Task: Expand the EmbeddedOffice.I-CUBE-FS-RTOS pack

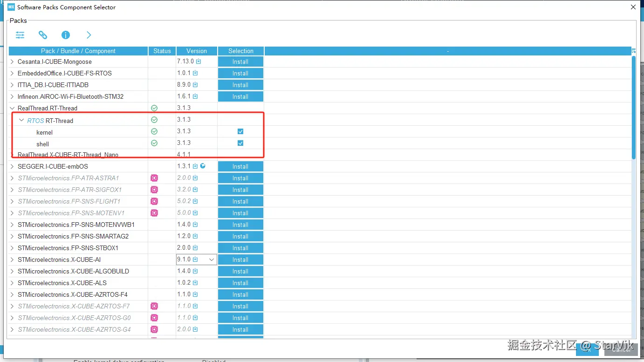Action: point(12,73)
